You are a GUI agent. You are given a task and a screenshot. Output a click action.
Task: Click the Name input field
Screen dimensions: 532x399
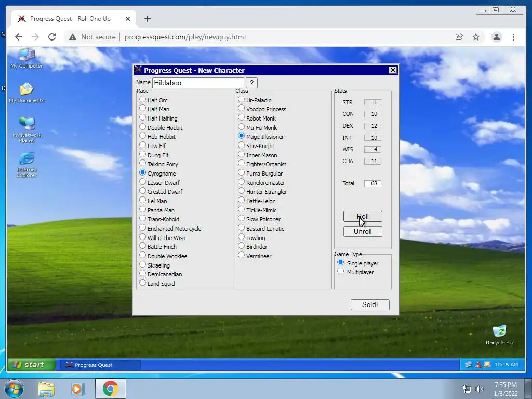pos(198,83)
